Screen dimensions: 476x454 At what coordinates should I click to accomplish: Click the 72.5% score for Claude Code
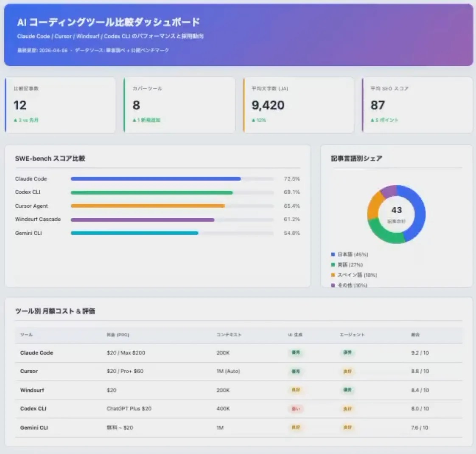(292, 179)
